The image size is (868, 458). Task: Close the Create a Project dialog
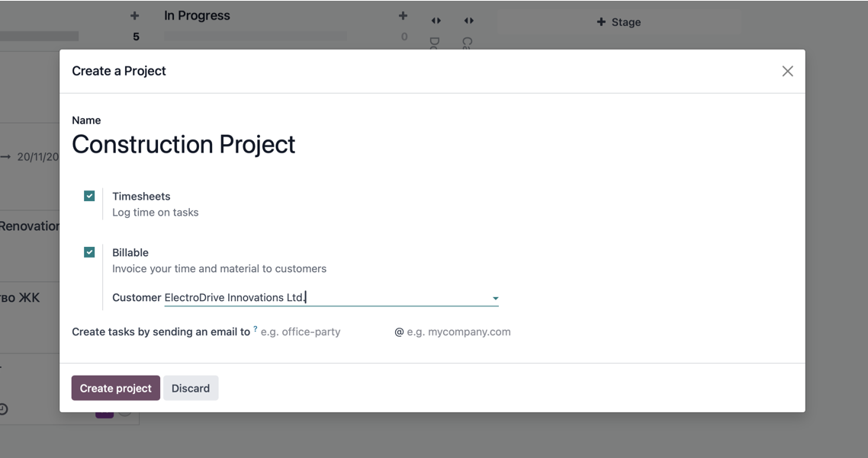pyautogui.click(x=787, y=72)
